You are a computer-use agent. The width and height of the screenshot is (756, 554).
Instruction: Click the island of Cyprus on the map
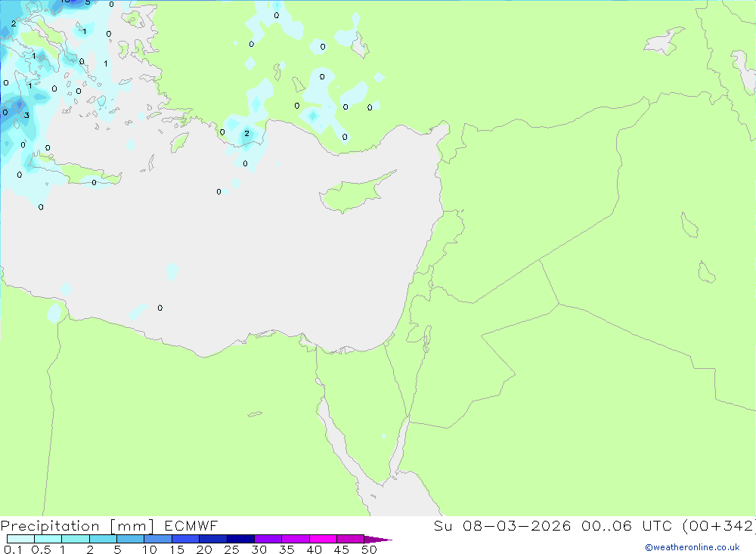[356, 192]
